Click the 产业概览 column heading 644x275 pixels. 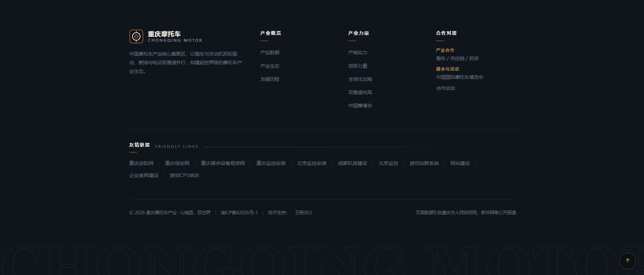point(271,33)
